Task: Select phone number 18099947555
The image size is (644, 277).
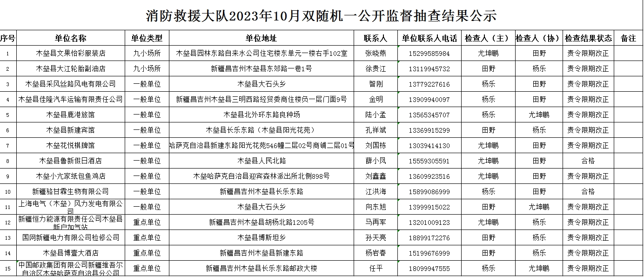Action: pyautogui.click(x=429, y=269)
